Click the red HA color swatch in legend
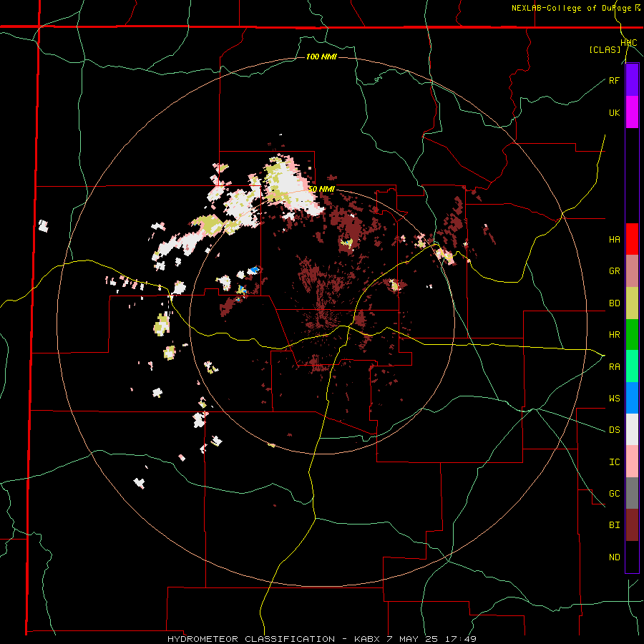 pyautogui.click(x=632, y=239)
